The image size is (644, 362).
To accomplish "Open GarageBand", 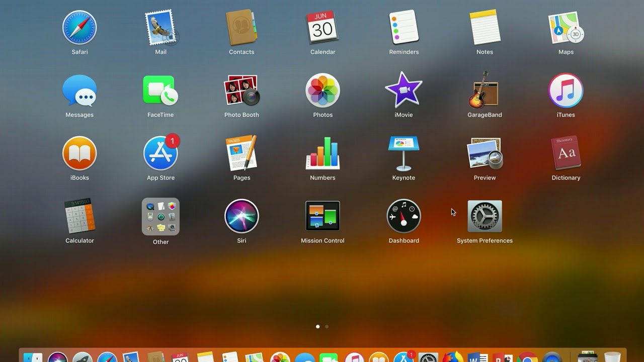I will click(485, 91).
